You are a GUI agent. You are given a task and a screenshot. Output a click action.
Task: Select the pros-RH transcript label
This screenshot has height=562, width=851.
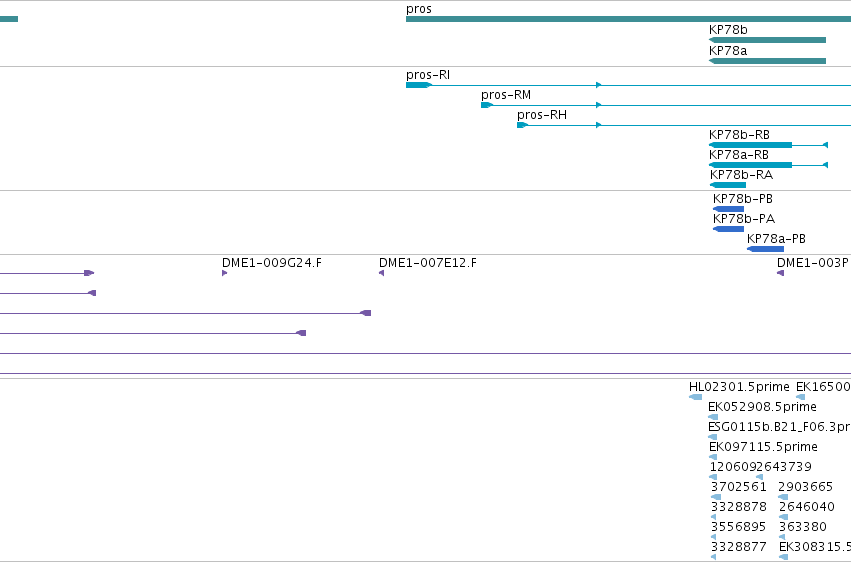tap(542, 115)
